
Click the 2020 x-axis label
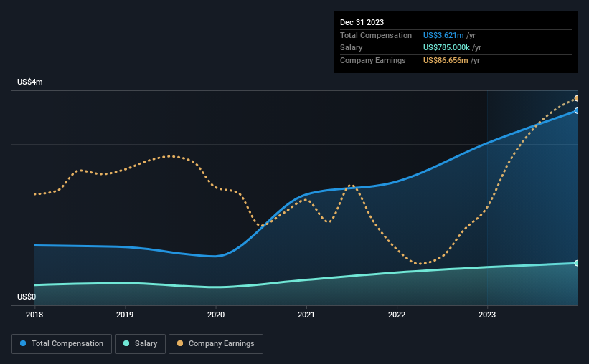(216, 315)
